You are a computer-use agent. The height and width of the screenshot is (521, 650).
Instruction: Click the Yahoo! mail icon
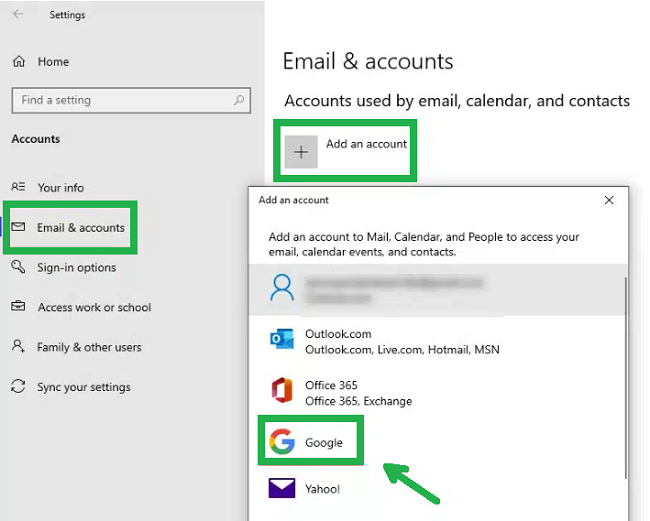pyautogui.click(x=282, y=489)
